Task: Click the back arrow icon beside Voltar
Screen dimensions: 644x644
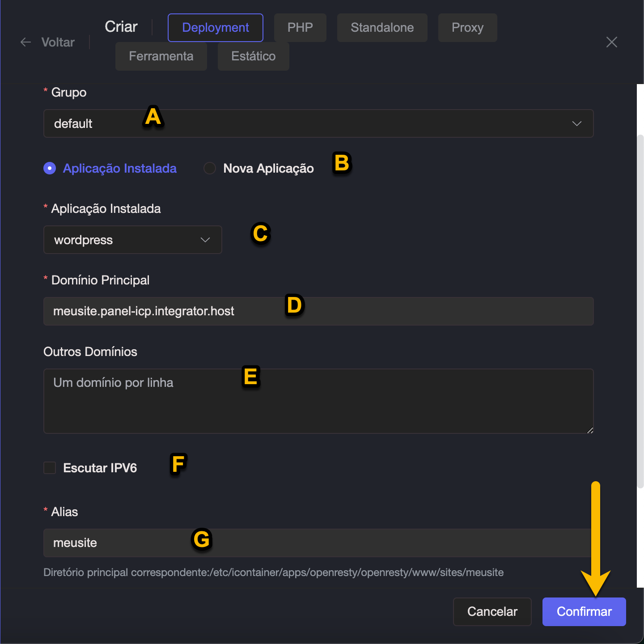Action: pyautogui.click(x=26, y=42)
